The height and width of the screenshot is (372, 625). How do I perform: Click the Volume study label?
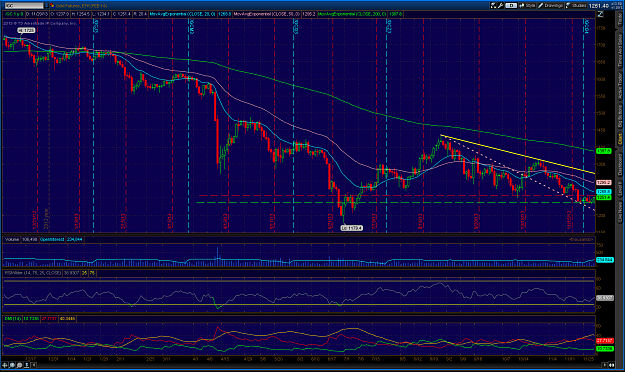[x=12, y=239]
